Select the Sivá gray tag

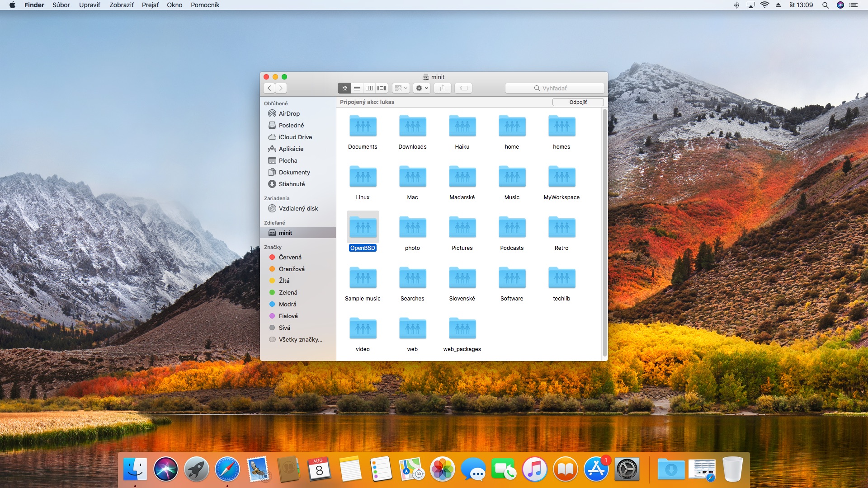click(298, 328)
